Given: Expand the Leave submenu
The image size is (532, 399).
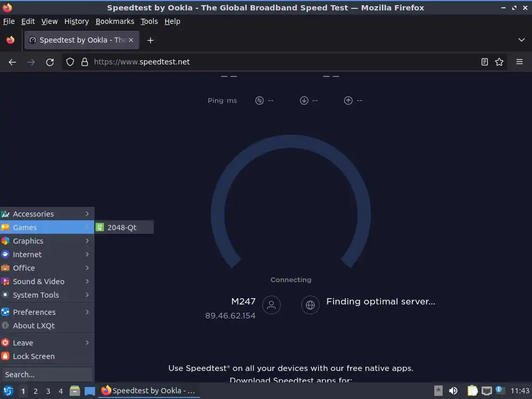Looking at the screenshot, I should [47, 343].
